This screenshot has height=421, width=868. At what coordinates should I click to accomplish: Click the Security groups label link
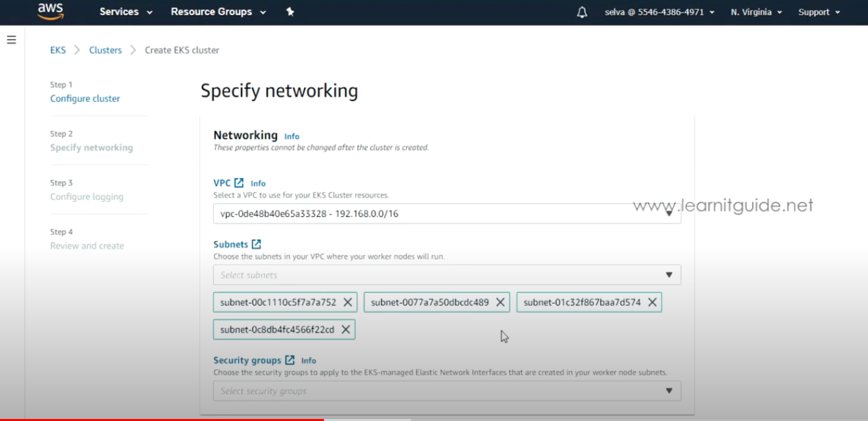[x=247, y=360]
